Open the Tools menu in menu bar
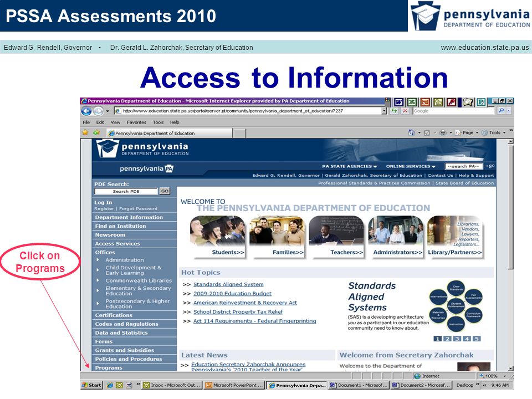The height and width of the screenshot is (399, 532). click(158, 122)
